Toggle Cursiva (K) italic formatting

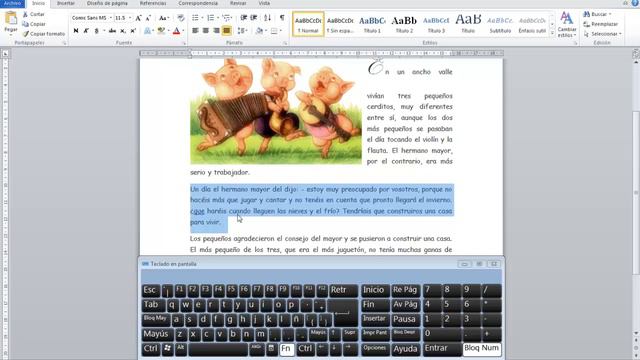[x=86, y=31]
